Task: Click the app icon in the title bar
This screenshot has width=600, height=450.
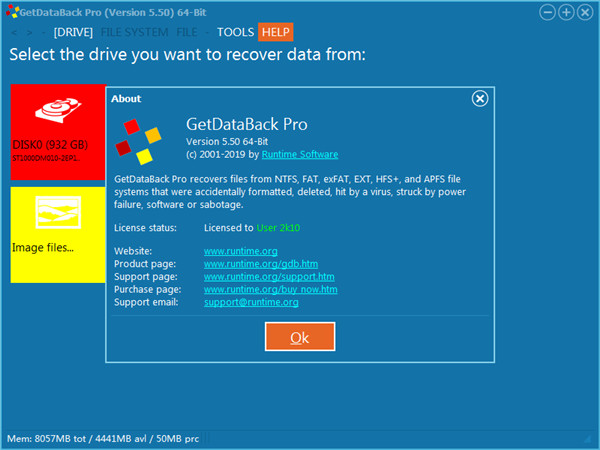Action: tap(12, 11)
